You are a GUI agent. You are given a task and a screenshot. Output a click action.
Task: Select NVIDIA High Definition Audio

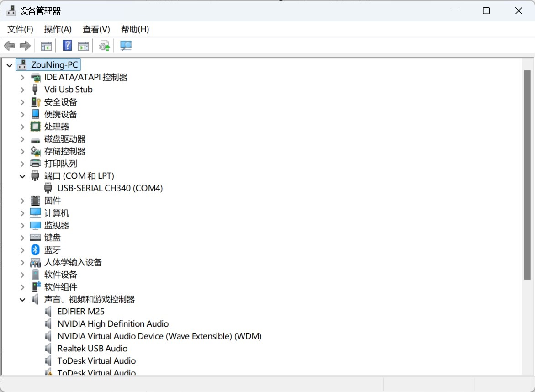tap(113, 324)
